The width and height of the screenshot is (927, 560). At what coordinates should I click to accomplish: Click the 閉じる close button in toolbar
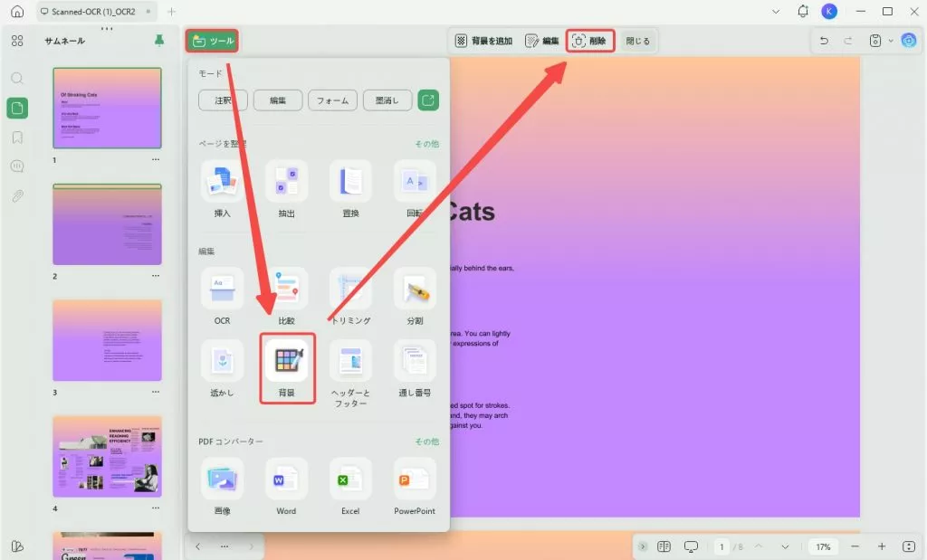[637, 41]
